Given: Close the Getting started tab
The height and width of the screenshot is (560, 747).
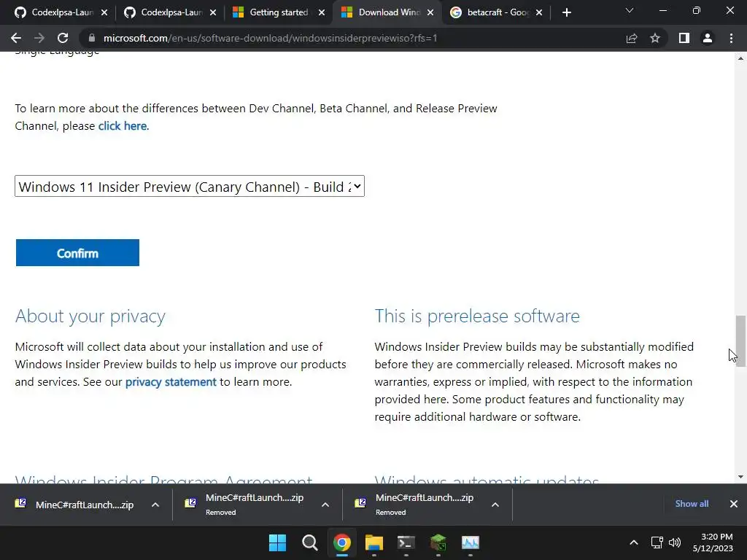Looking at the screenshot, I should click(x=322, y=12).
